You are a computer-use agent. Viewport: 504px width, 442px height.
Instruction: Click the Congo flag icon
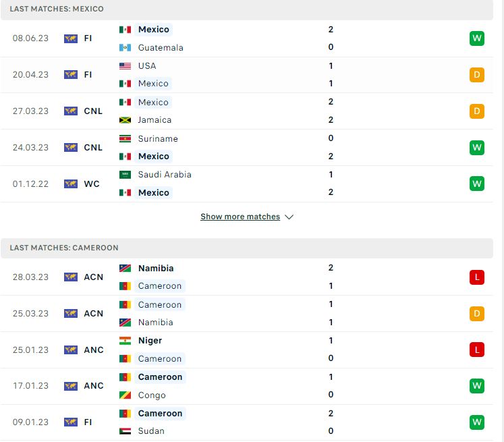click(125, 395)
